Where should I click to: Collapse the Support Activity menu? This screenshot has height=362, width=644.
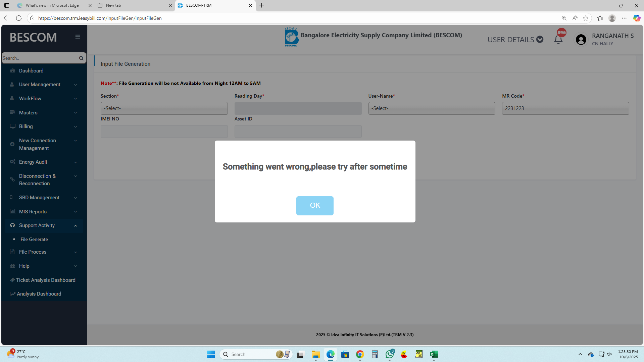tap(44, 225)
